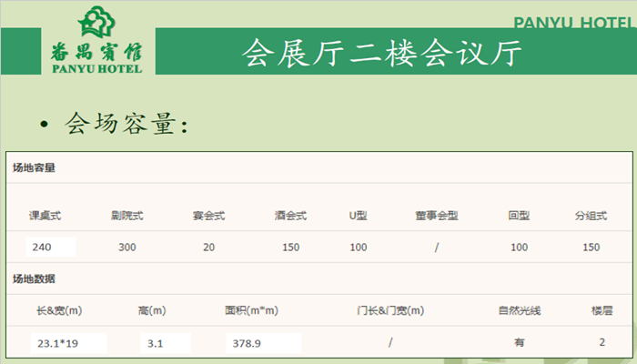This screenshot has height=364, width=637.
Task: Click the slash under 董事会型
Action: [437, 248]
